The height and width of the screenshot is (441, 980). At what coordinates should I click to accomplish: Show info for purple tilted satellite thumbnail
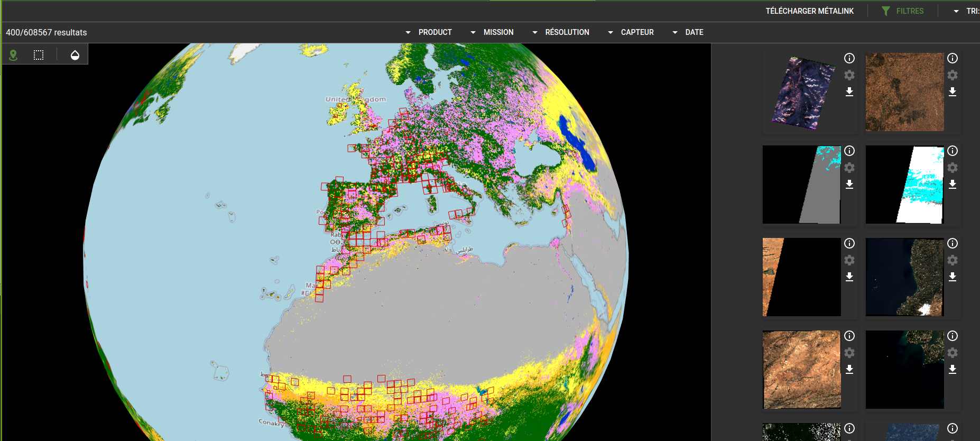[849, 58]
